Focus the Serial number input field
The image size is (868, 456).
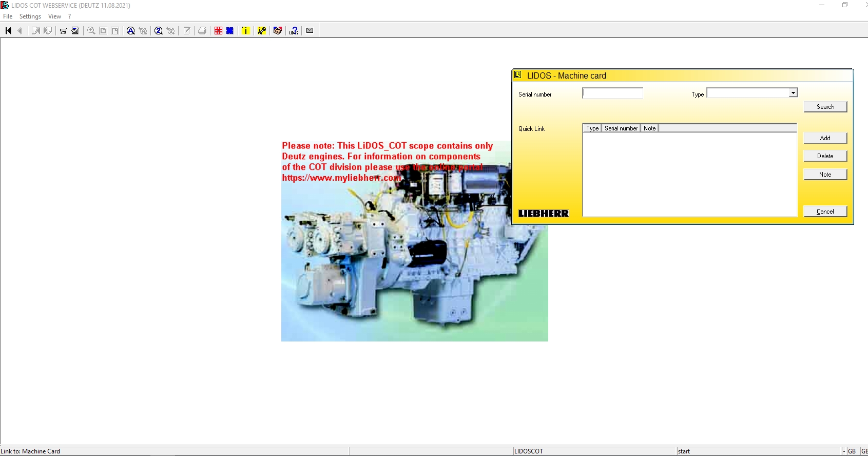[613, 93]
